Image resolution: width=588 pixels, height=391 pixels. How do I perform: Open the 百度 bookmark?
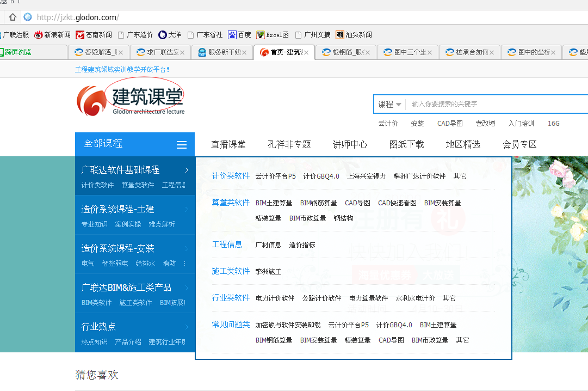coord(239,35)
